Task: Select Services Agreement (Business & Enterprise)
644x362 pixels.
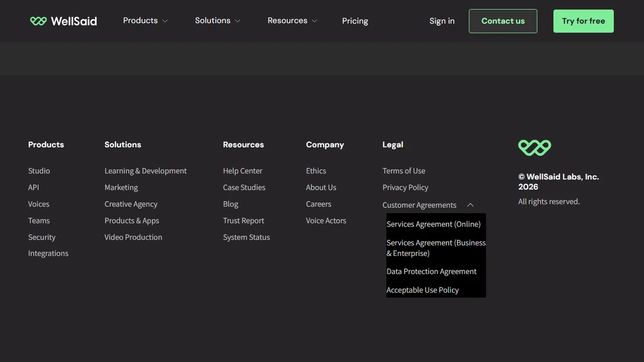Action: point(436,248)
